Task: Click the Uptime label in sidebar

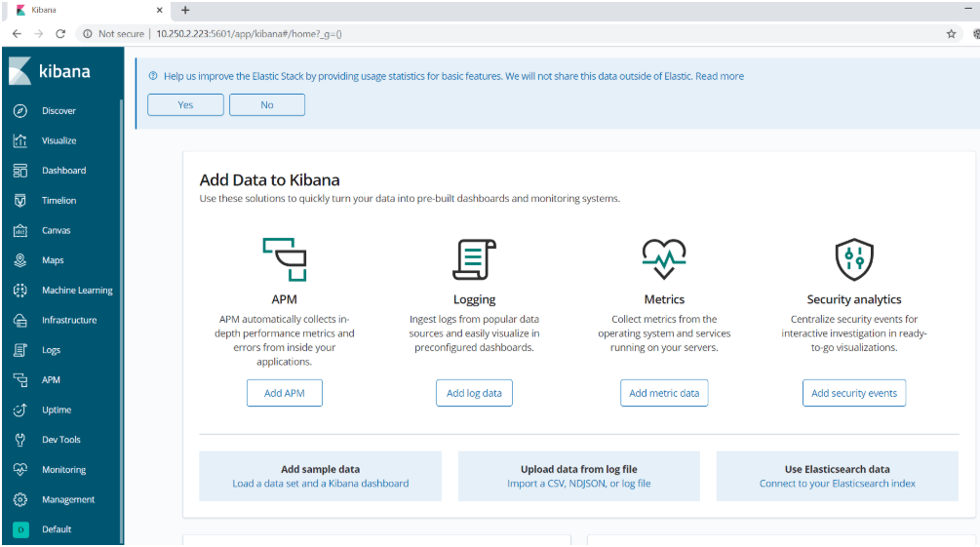Action: click(57, 410)
